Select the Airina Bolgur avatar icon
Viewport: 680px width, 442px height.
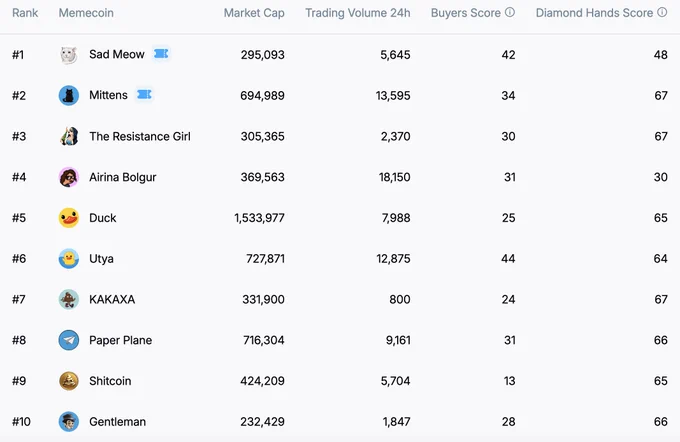[69, 177]
